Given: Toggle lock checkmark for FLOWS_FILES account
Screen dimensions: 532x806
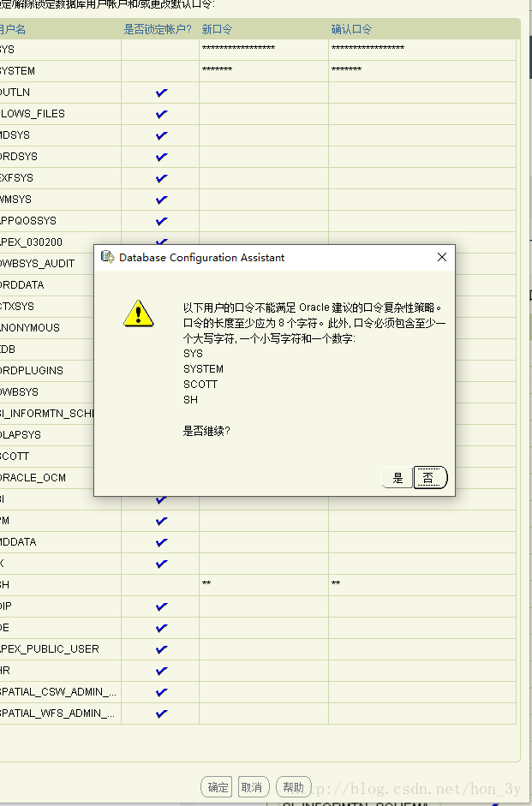Looking at the screenshot, I should 161,114.
